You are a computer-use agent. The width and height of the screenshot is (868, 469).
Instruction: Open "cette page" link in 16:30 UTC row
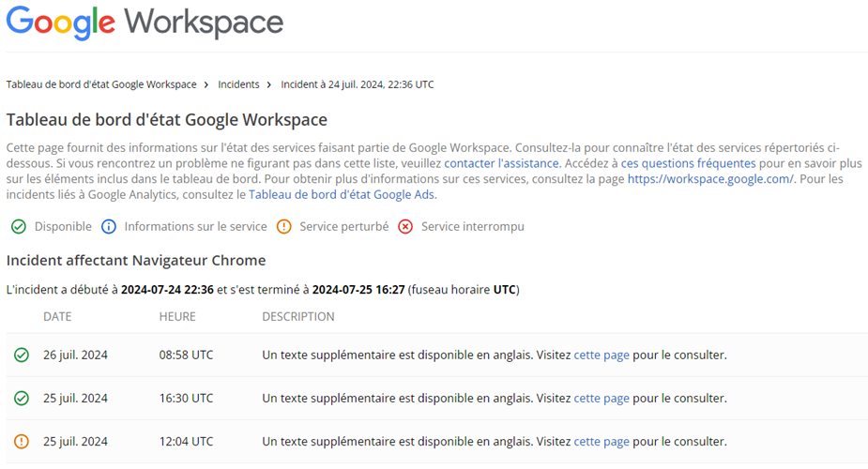point(602,399)
